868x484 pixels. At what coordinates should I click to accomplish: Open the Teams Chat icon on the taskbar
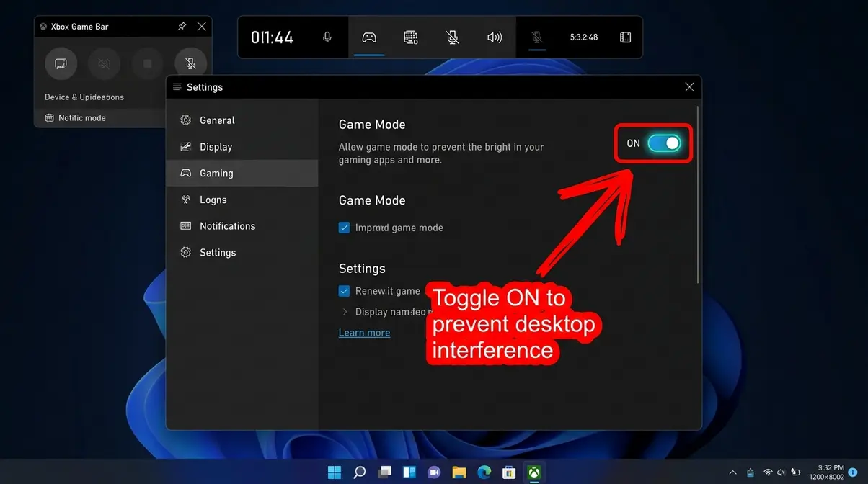(x=434, y=472)
